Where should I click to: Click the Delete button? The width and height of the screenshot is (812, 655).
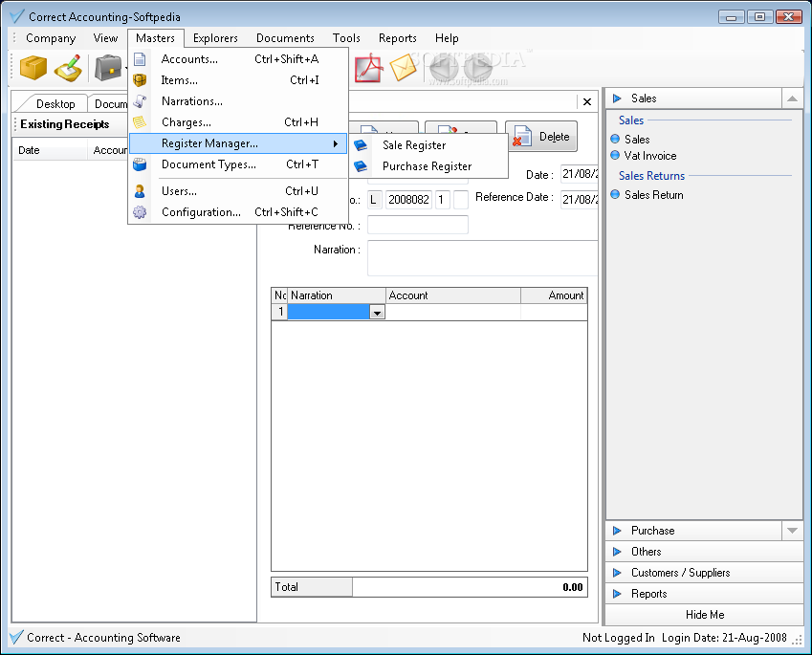tap(541, 137)
